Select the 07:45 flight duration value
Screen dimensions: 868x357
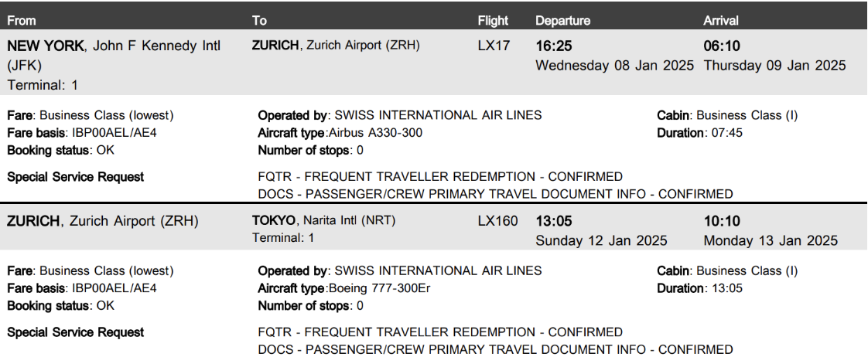726,133
